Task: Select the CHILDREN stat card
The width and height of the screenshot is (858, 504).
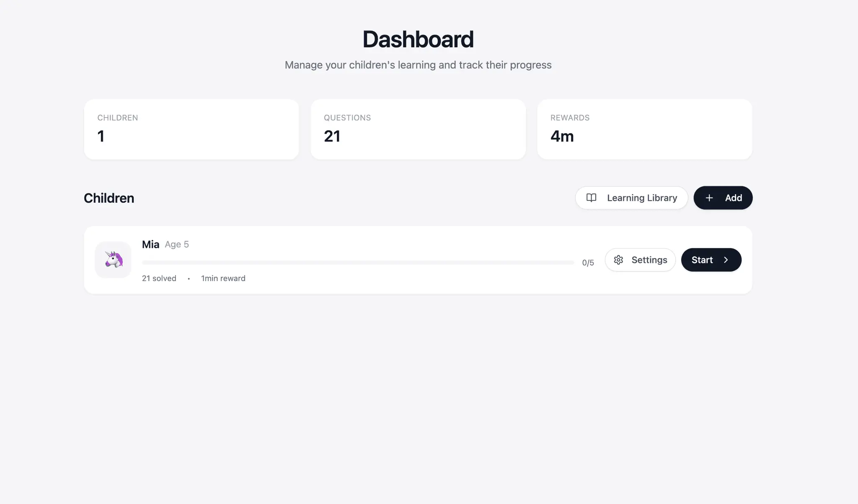Action: coord(191,129)
